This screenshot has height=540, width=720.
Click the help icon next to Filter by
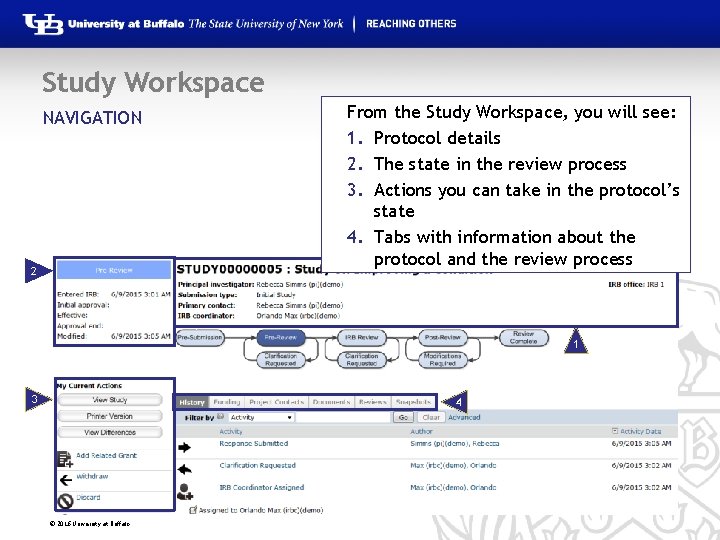pyautogui.click(x=220, y=416)
